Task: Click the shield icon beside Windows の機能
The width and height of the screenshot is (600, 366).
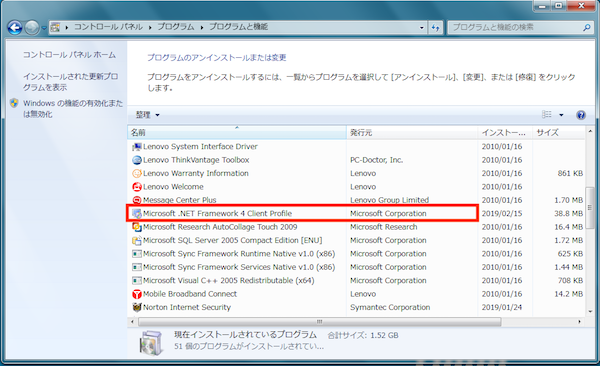Action: [15, 103]
